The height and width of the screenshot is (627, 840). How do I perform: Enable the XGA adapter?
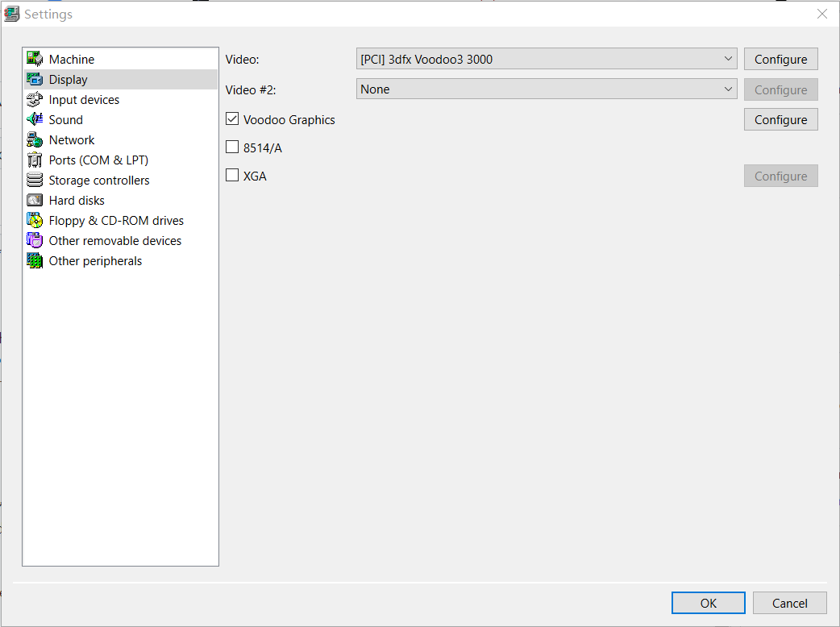(x=232, y=175)
